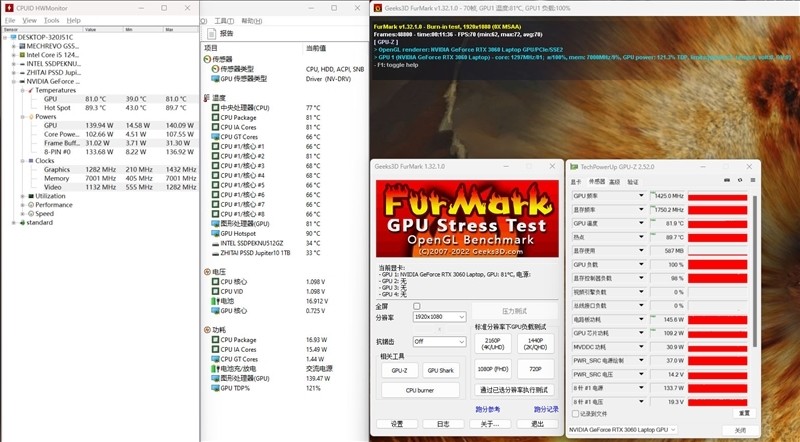
Task: Click 温度 section thermometer icon
Action: tap(207, 98)
